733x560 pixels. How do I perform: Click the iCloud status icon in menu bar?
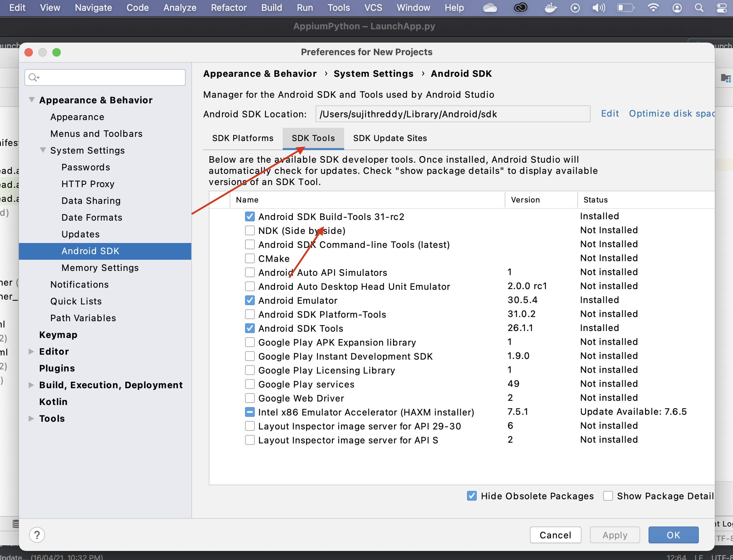(490, 8)
